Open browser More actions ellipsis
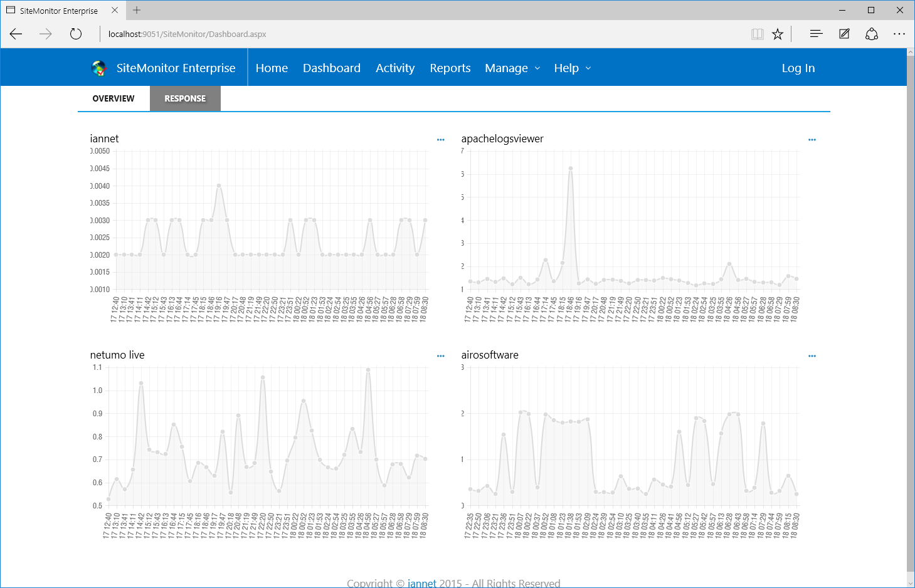 899,34
